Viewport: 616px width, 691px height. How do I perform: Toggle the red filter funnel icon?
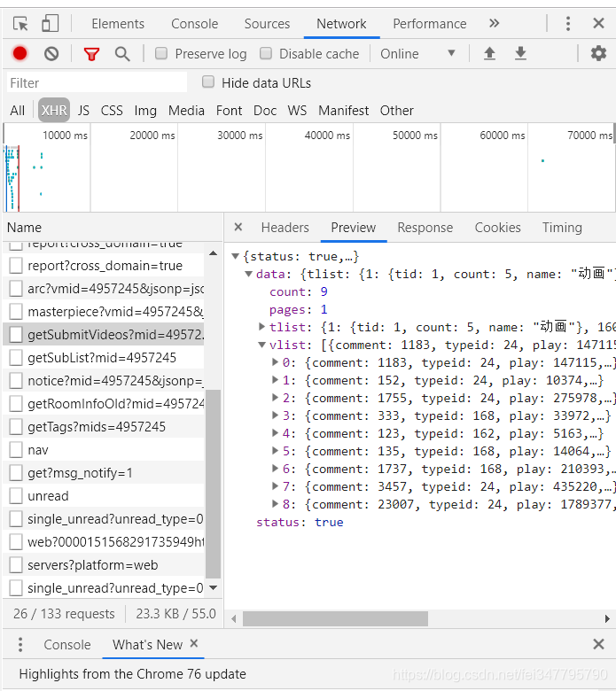pos(91,54)
